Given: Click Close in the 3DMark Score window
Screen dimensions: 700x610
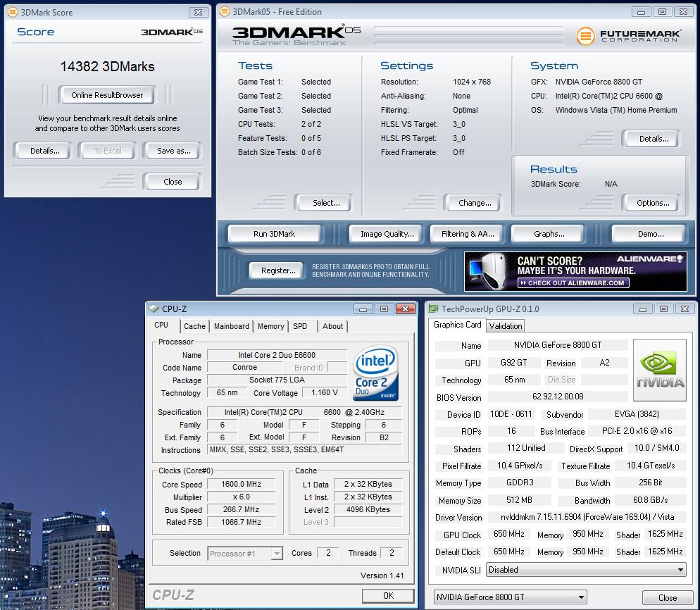Looking at the screenshot, I should (173, 182).
